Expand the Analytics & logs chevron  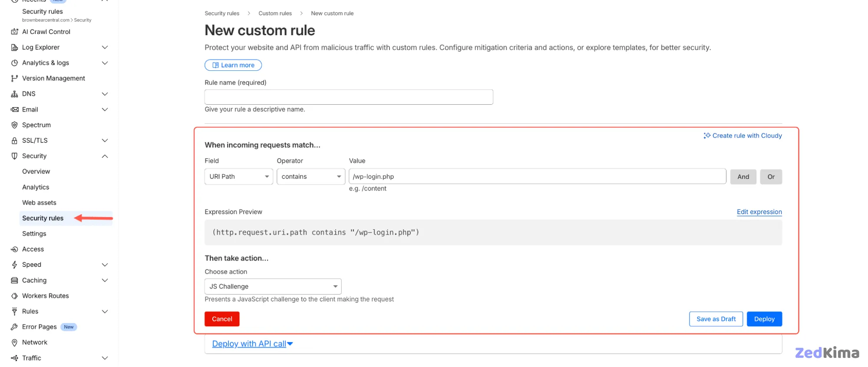click(105, 63)
